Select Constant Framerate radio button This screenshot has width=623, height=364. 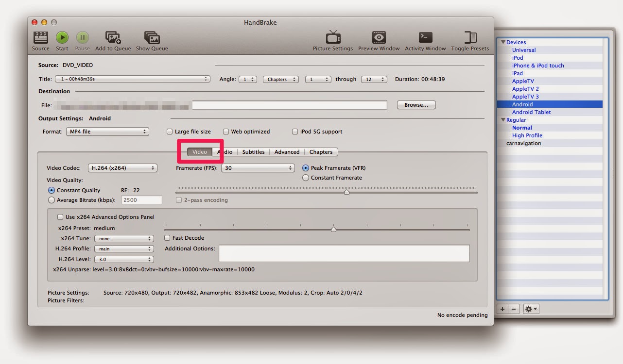pyautogui.click(x=306, y=178)
